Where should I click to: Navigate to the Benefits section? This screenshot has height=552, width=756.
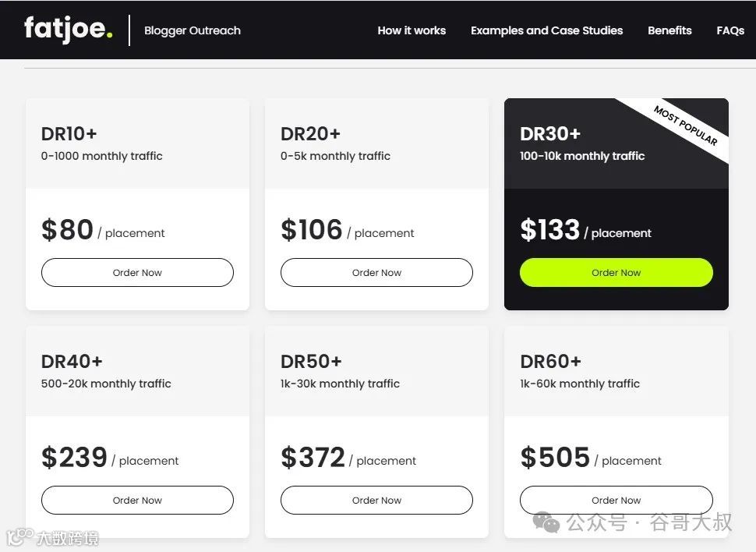[669, 31]
